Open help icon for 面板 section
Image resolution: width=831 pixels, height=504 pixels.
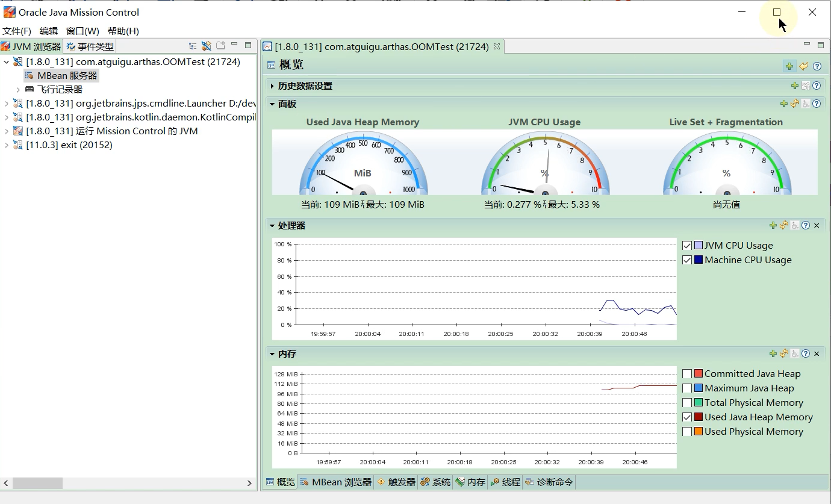817,104
